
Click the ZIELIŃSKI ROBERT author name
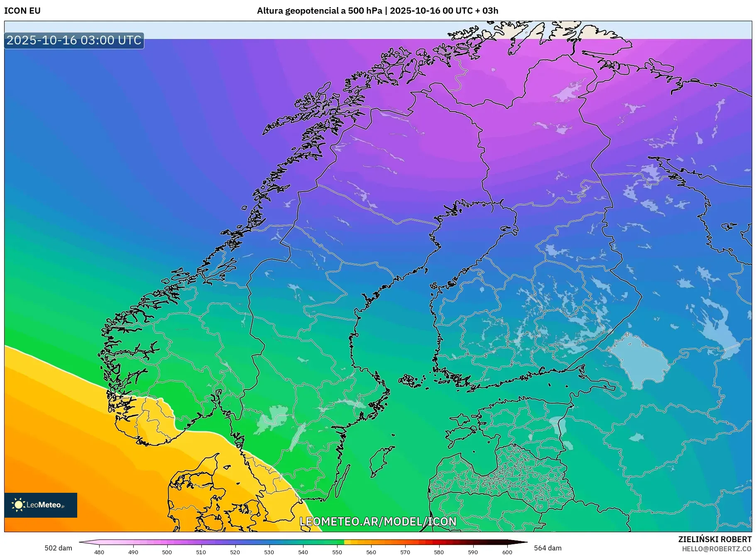point(714,539)
